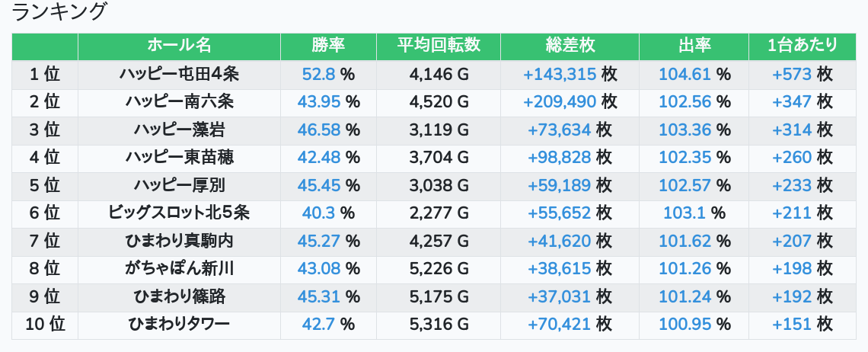The height and width of the screenshot is (352, 868).
Task: Select the がちゃぽん新川 hall name
Action: (179, 268)
